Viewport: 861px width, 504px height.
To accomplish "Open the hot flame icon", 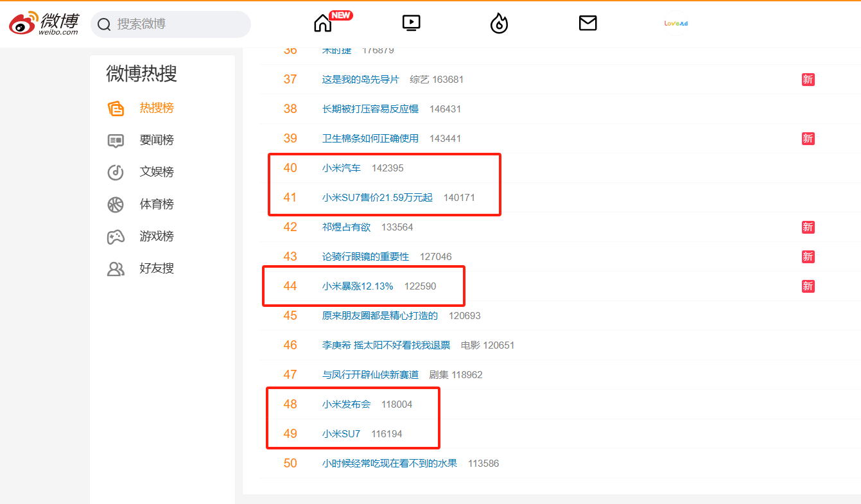I will [x=499, y=24].
